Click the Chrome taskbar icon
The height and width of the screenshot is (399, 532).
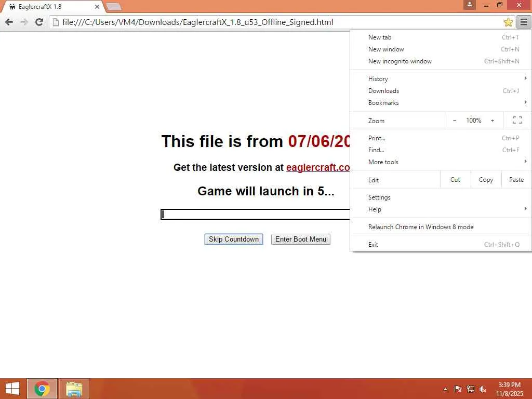point(42,389)
